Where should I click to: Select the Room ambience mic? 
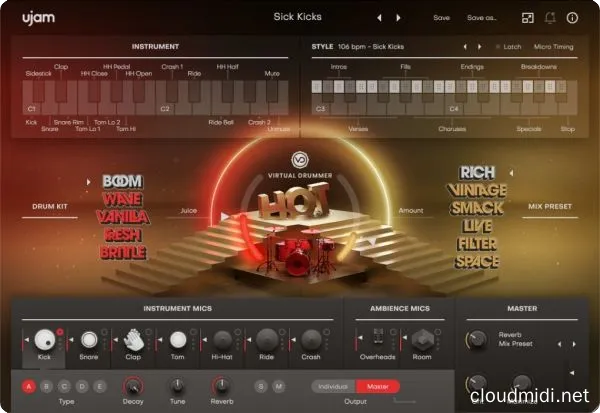423,340
